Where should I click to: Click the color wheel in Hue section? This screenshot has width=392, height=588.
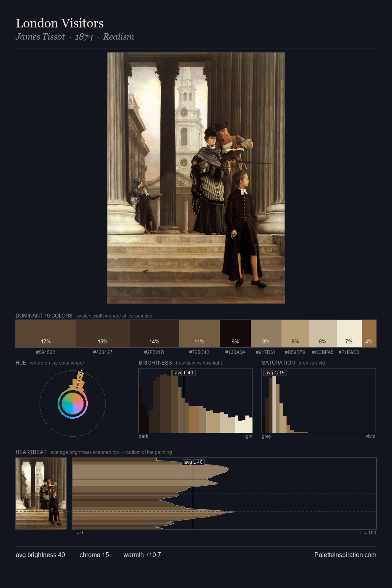[x=73, y=403]
